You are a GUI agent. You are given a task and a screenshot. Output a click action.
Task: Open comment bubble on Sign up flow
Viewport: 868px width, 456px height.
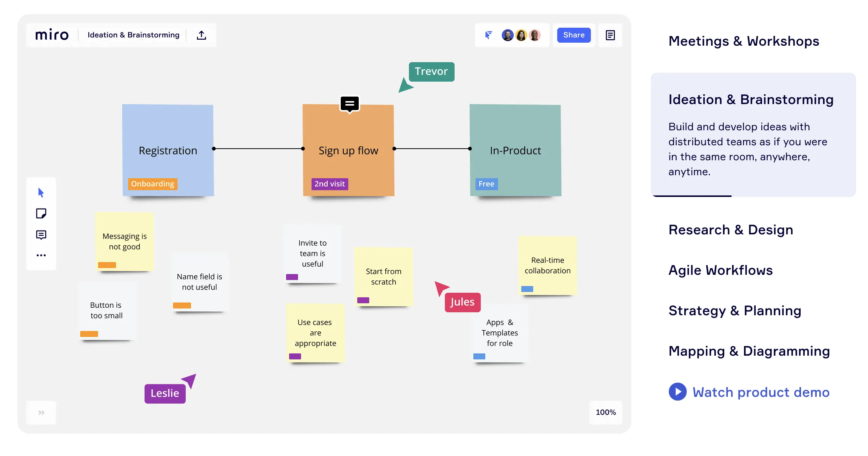tap(349, 104)
